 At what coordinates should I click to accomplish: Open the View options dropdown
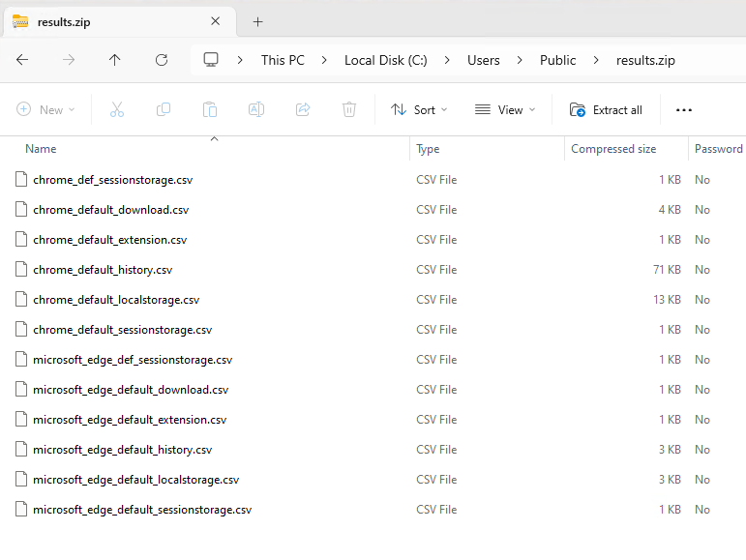pyautogui.click(x=505, y=110)
